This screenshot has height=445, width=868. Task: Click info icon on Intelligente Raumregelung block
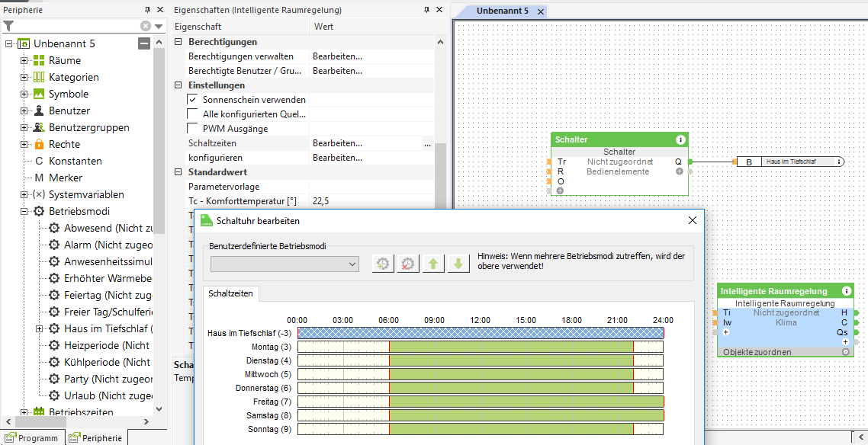pyautogui.click(x=847, y=291)
